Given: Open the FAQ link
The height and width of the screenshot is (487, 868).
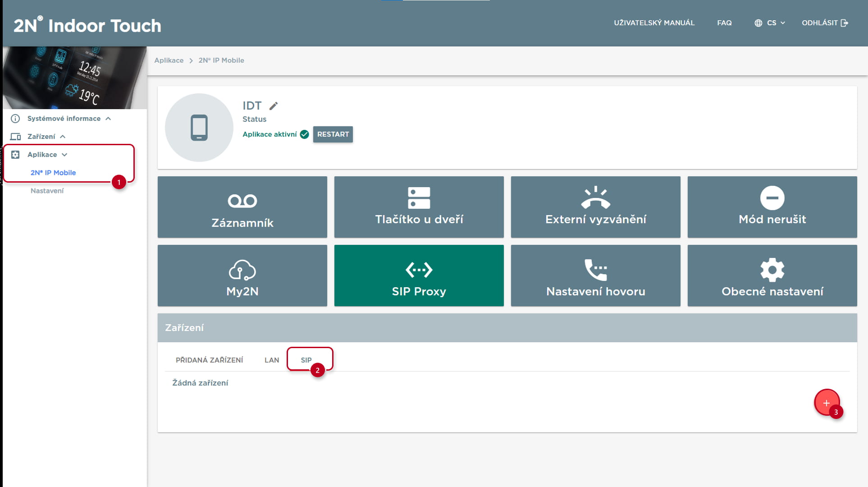Looking at the screenshot, I should 724,23.
